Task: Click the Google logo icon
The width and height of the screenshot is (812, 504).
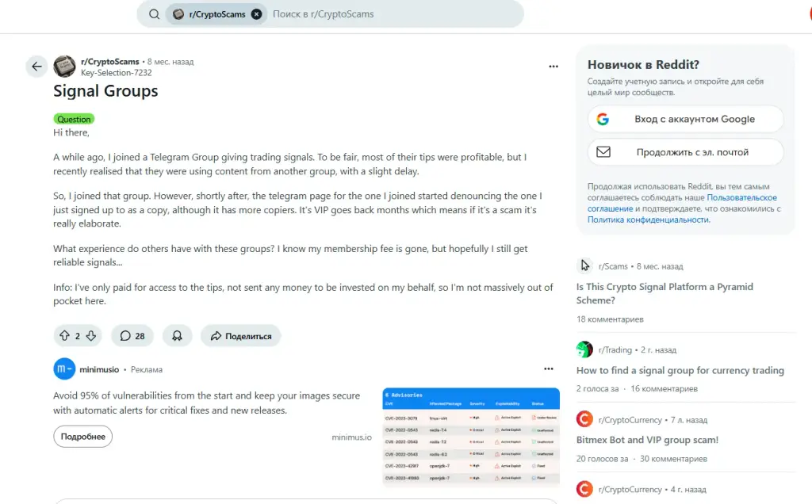Action: pos(603,119)
